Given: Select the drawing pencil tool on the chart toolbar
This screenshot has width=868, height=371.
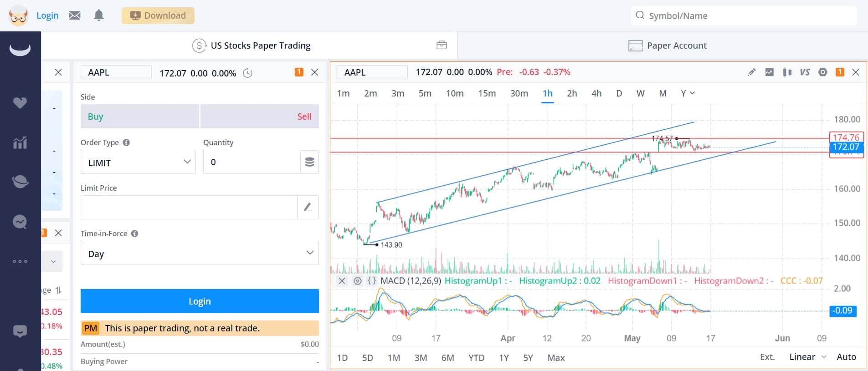Looking at the screenshot, I should (x=752, y=72).
